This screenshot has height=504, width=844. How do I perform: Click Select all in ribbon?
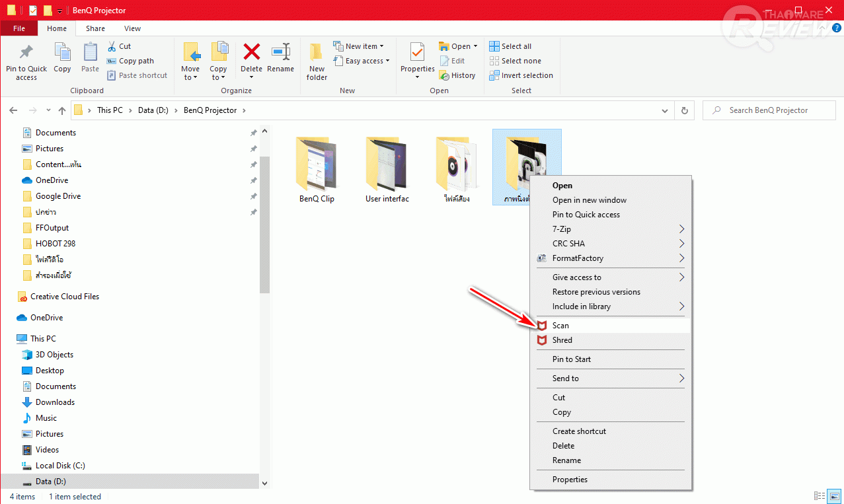pyautogui.click(x=510, y=46)
